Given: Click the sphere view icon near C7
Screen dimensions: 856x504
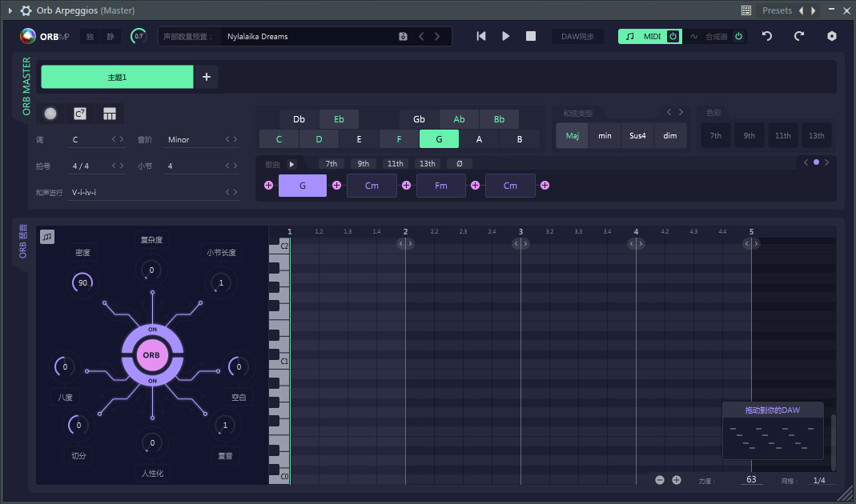Looking at the screenshot, I should click(50, 114).
